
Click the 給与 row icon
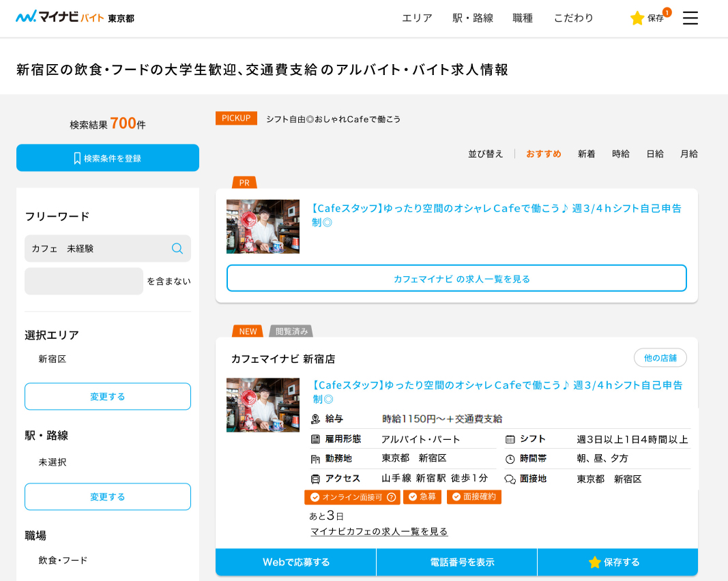(x=315, y=419)
